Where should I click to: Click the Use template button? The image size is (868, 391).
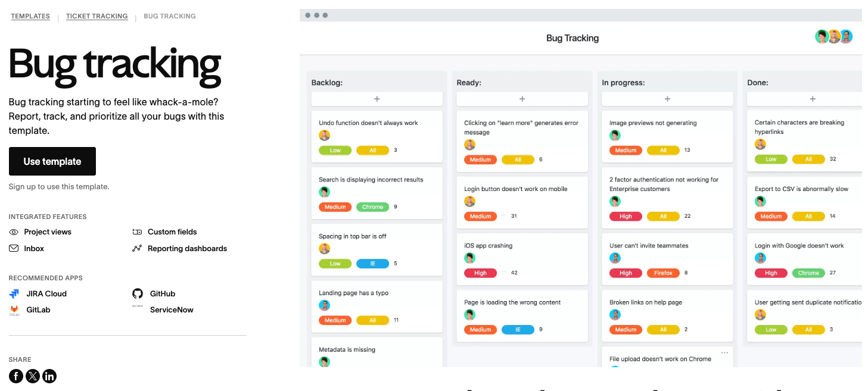52,161
